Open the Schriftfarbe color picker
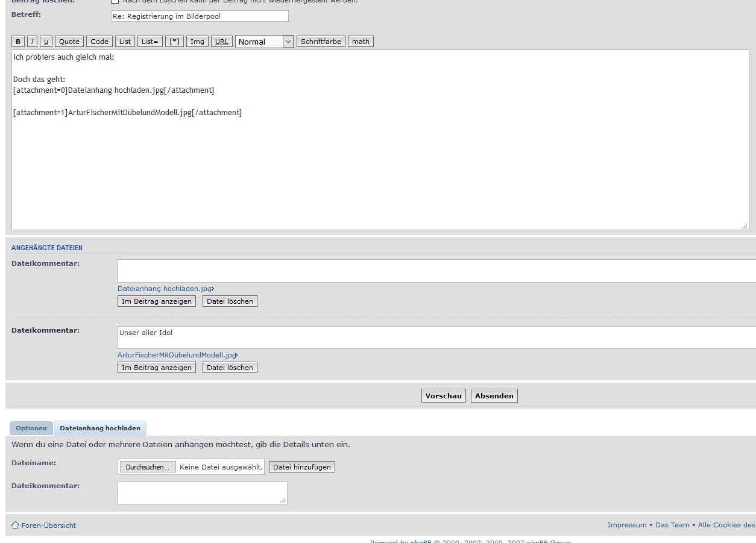 [321, 42]
